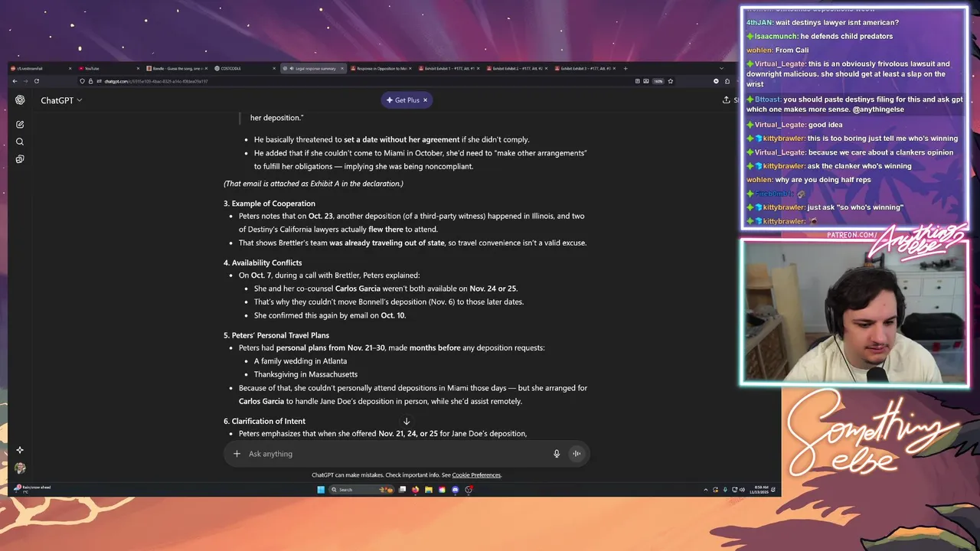Click the plus attach icon in prompt box
980x551 pixels.
(237, 454)
